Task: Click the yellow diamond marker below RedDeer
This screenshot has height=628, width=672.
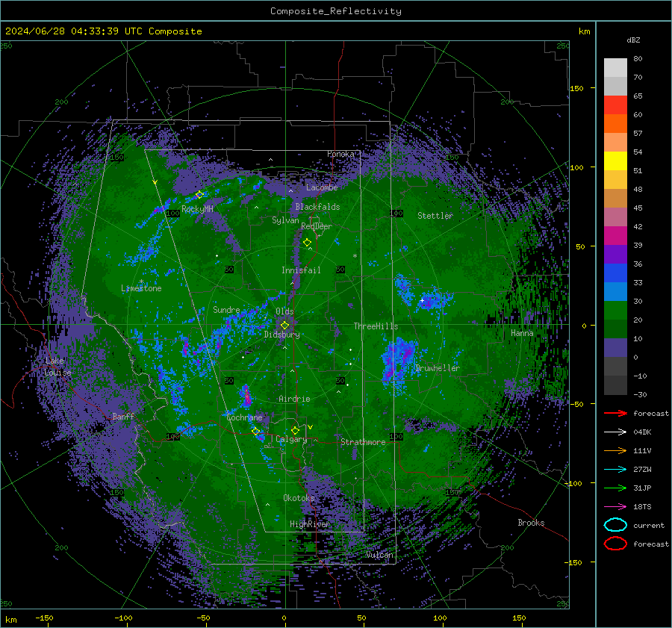Action: tap(307, 243)
